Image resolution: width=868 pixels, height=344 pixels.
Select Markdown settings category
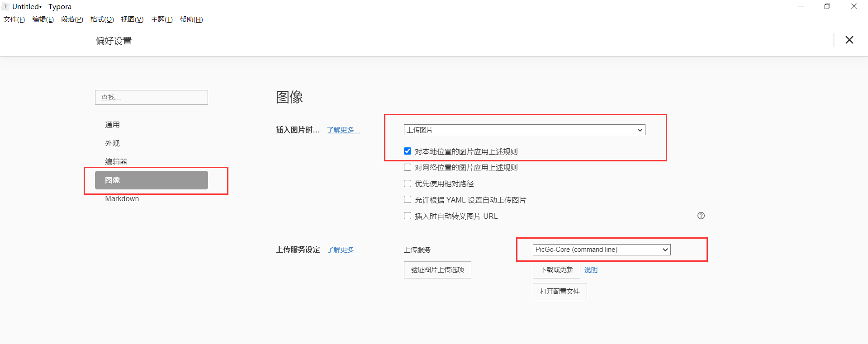pos(152,198)
